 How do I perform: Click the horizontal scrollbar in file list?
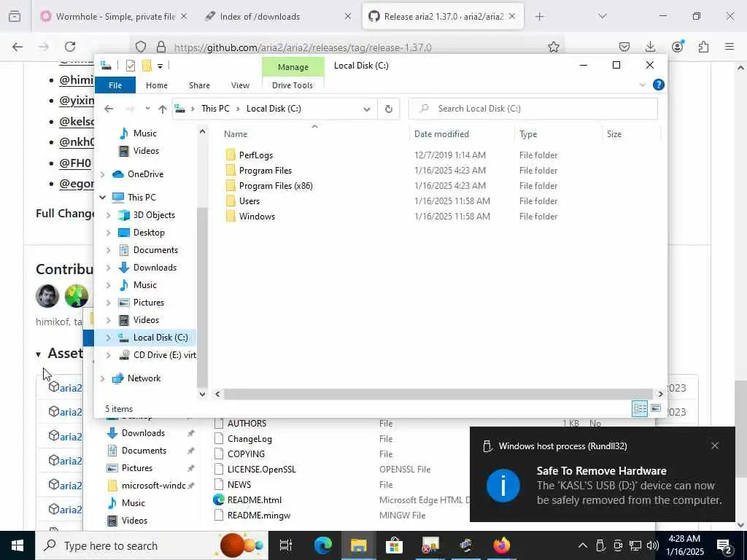point(438,394)
